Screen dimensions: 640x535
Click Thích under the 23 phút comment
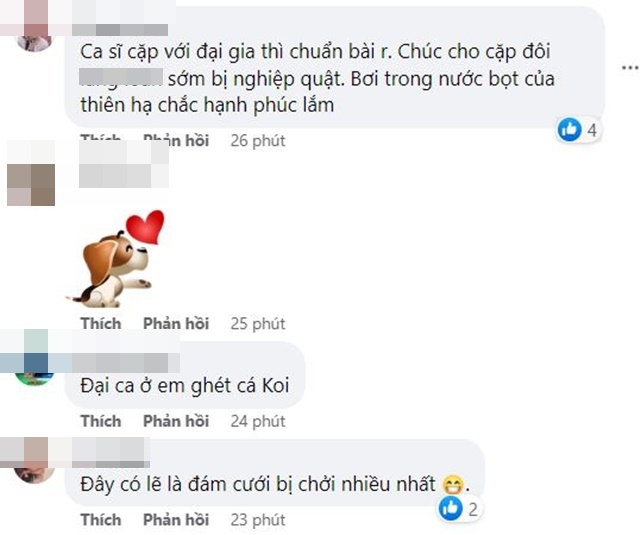coord(101,519)
